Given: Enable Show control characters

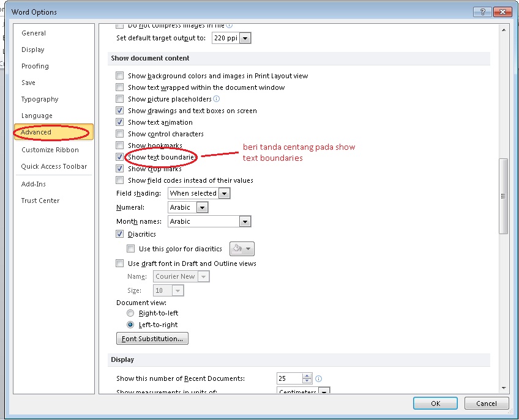Looking at the screenshot, I should coord(119,133).
